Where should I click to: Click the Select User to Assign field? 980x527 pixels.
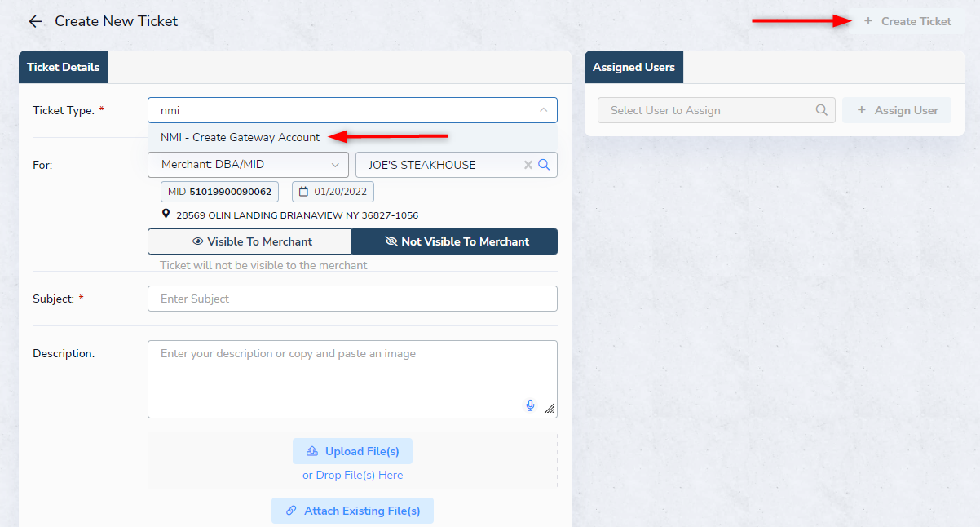point(717,110)
